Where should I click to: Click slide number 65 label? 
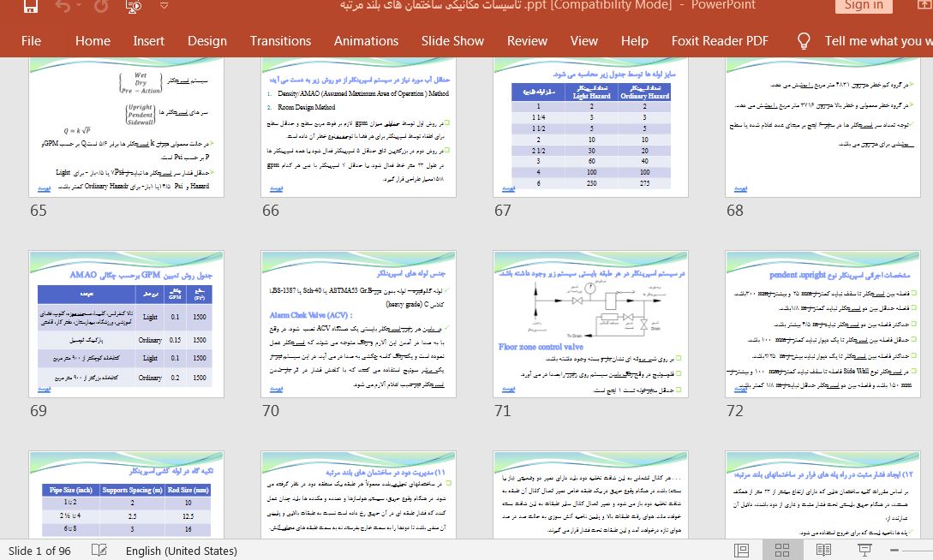click(38, 211)
